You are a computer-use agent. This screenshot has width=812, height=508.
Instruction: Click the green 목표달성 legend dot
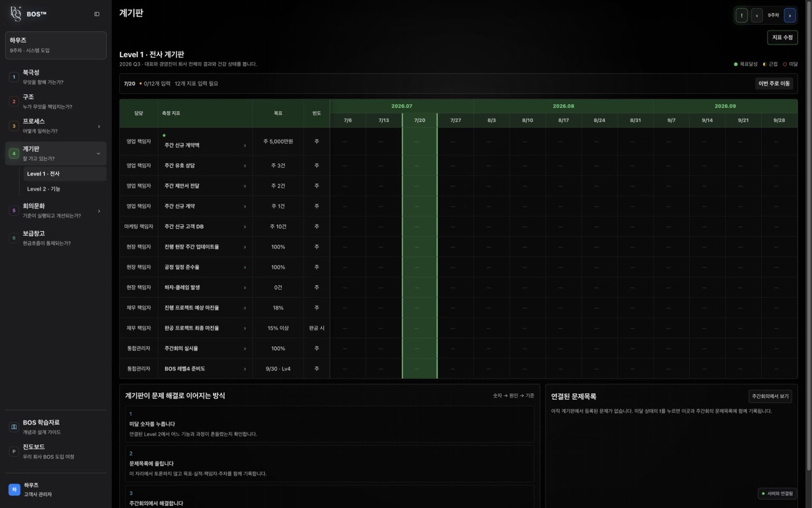tap(736, 64)
